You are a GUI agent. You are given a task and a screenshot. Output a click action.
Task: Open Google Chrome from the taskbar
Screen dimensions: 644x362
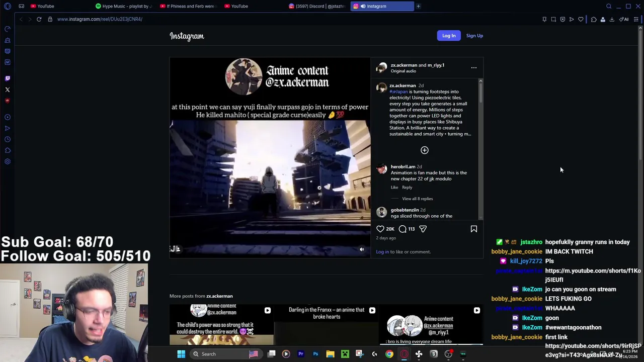point(389,354)
